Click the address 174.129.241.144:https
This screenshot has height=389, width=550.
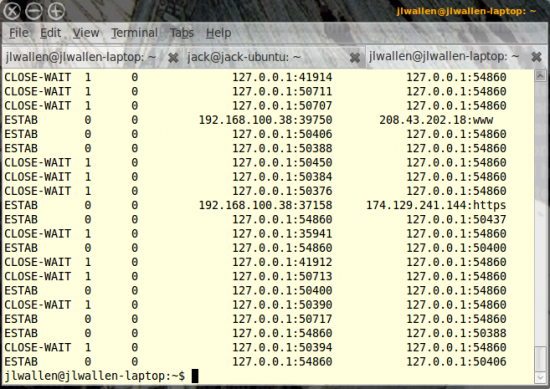click(x=436, y=206)
